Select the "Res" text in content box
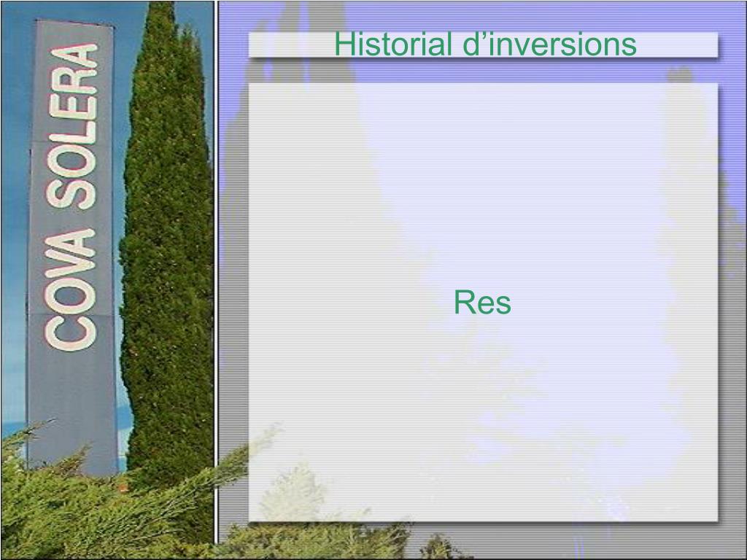Image resolution: width=747 pixels, height=560 pixels. coord(482,302)
